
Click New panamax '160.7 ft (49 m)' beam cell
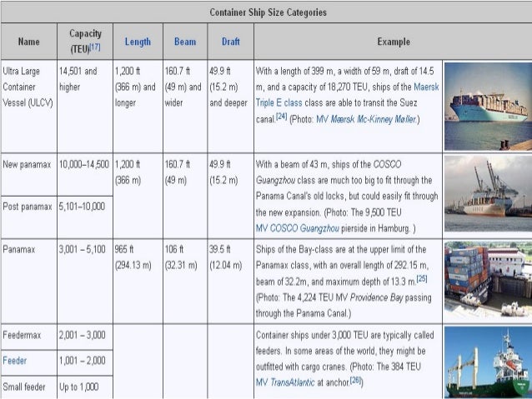[185, 196]
